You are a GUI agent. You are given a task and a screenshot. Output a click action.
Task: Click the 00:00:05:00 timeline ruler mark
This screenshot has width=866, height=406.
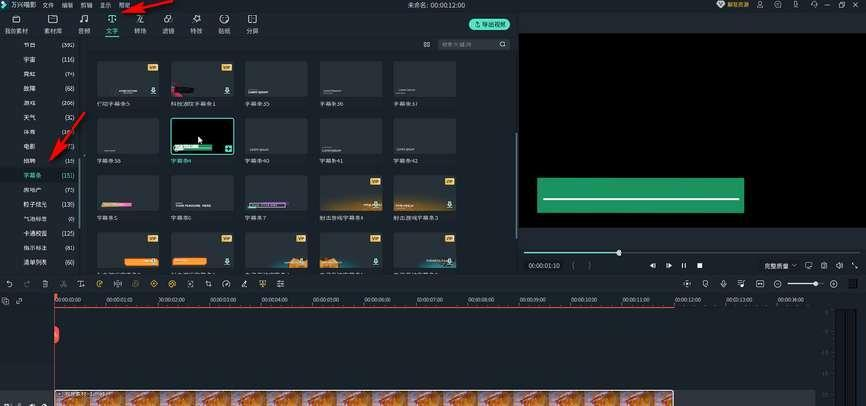coord(326,300)
